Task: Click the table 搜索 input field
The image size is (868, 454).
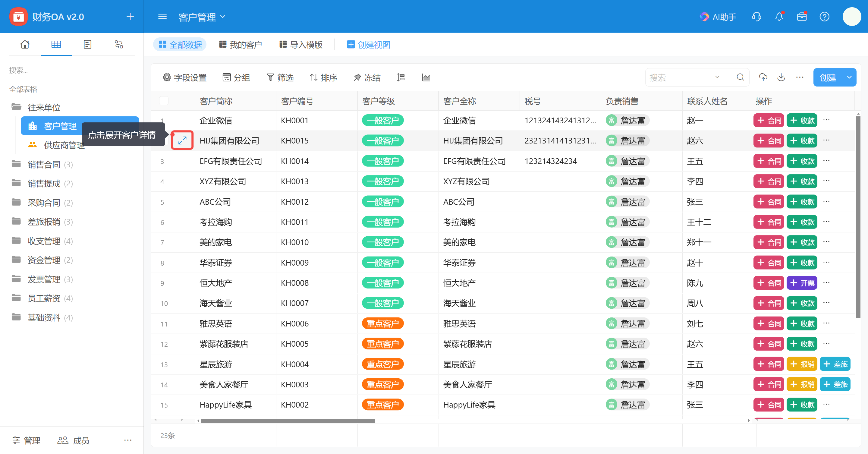Action: click(x=681, y=77)
